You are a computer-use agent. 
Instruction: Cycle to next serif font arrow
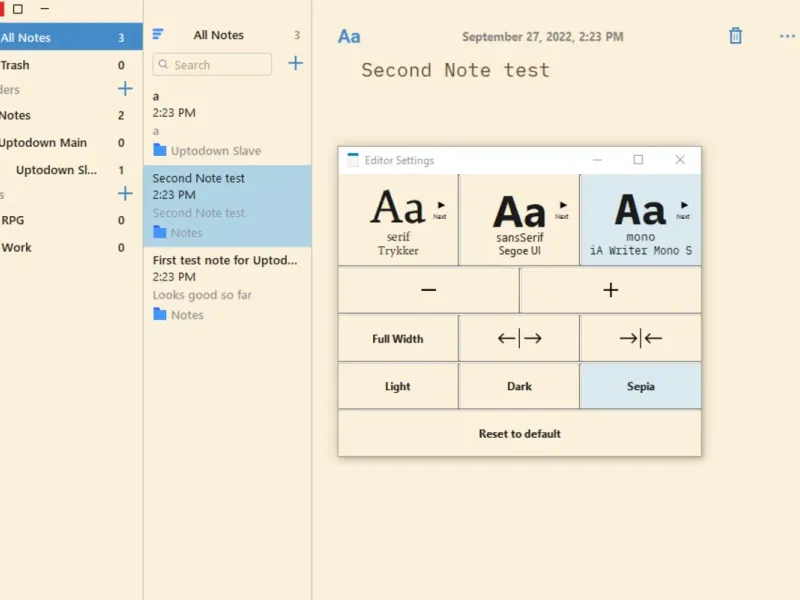(440, 209)
